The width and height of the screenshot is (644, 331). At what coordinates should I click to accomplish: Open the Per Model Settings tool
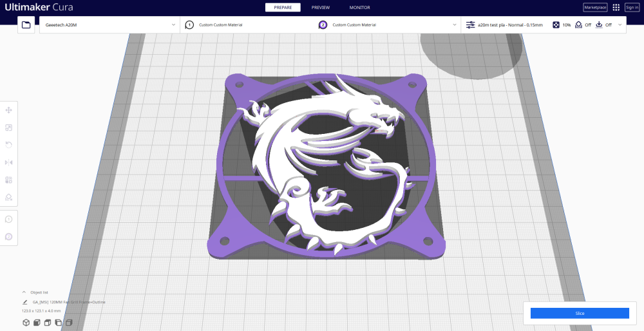[8, 180]
